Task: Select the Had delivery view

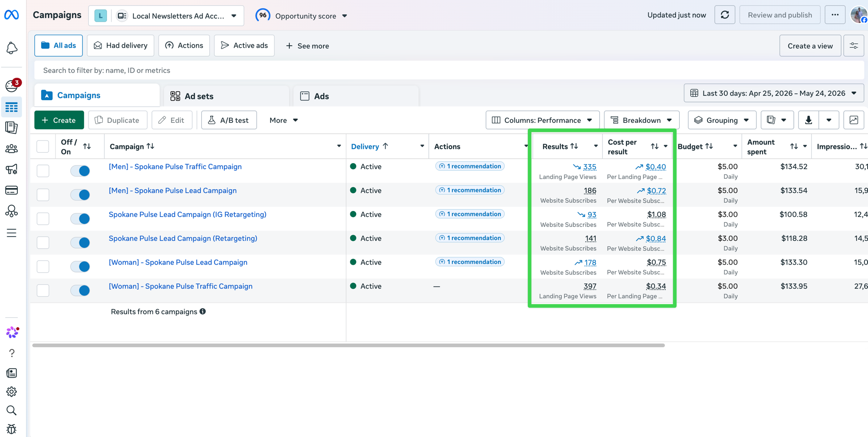Action: pyautogui.click(x=121, y=46)
